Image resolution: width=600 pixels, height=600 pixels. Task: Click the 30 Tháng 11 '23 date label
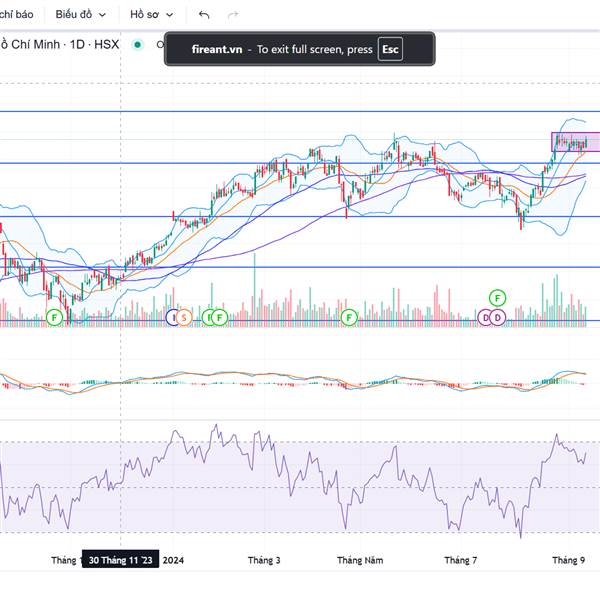(x=121, y=560)
